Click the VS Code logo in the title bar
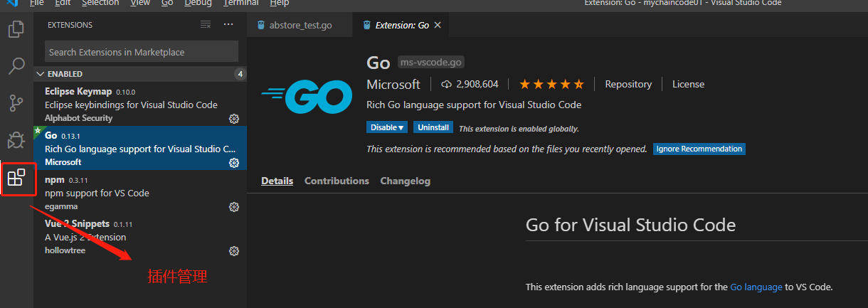 [x=11, y=3]
